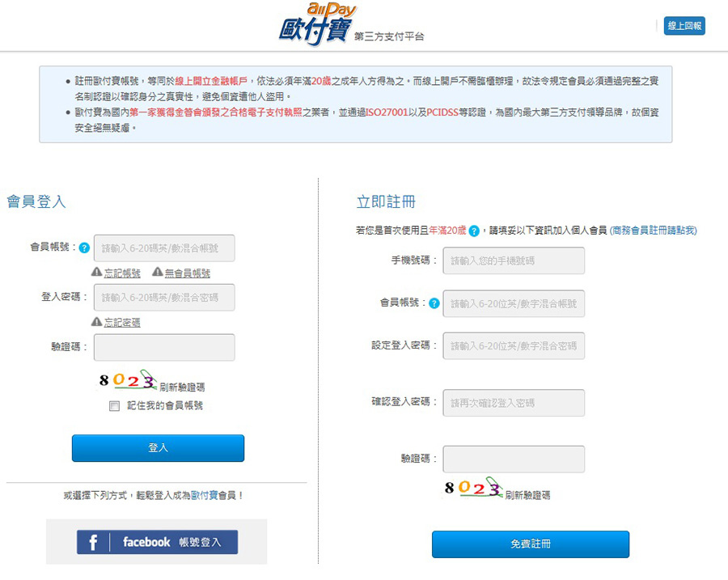This screenshot has height=580, width=728.
Task: Focus the 手機號碼 input field
Action: click(x=514, y=260)
